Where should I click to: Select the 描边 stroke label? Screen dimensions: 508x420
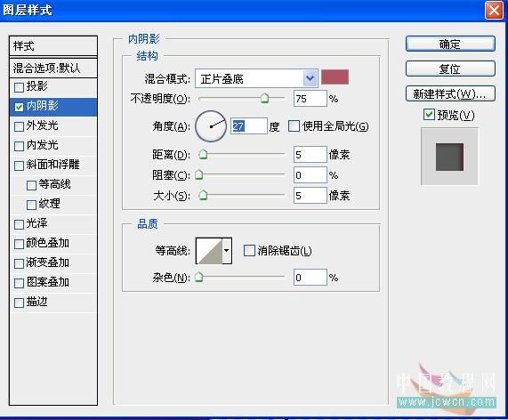pyautogui.click(x=37, y=302)
